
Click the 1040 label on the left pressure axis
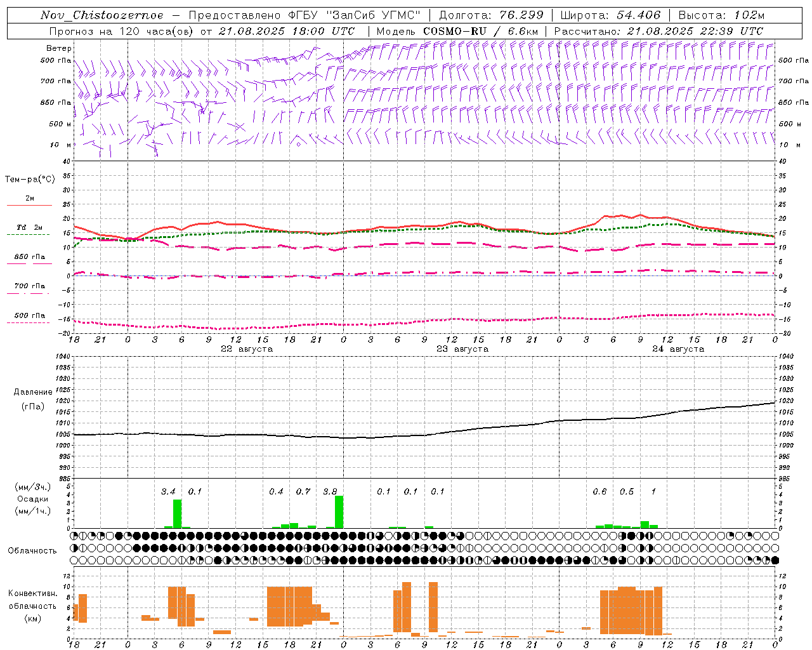tap(62, 357)
